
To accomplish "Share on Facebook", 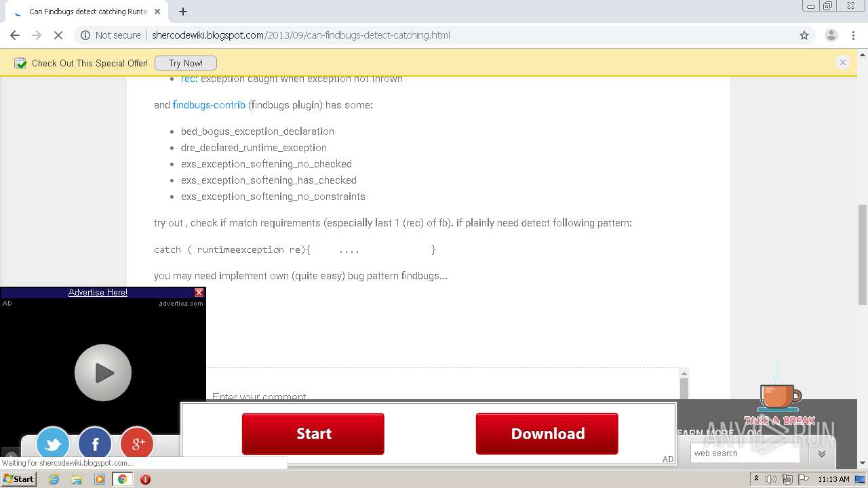I will pos(95,444).
